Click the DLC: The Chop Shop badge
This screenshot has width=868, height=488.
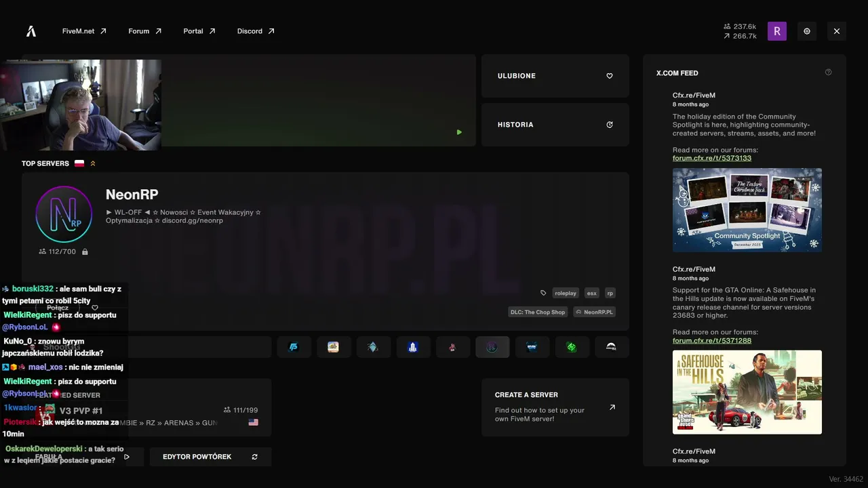tap(538, 312)
